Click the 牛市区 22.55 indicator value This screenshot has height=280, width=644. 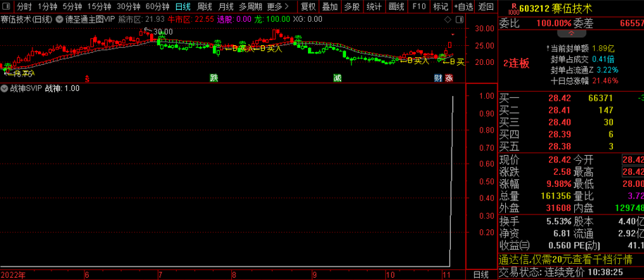point(191,19)
